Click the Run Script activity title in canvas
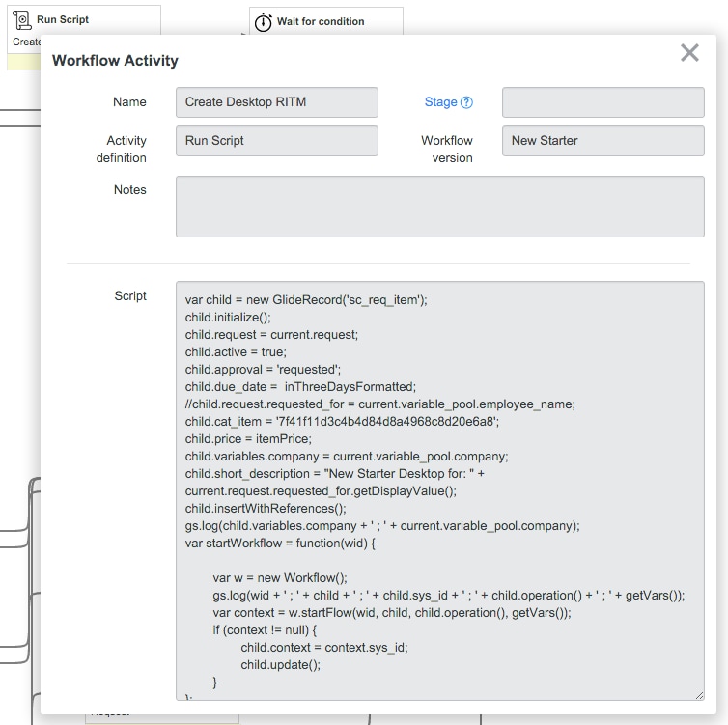 pos(63,19)
